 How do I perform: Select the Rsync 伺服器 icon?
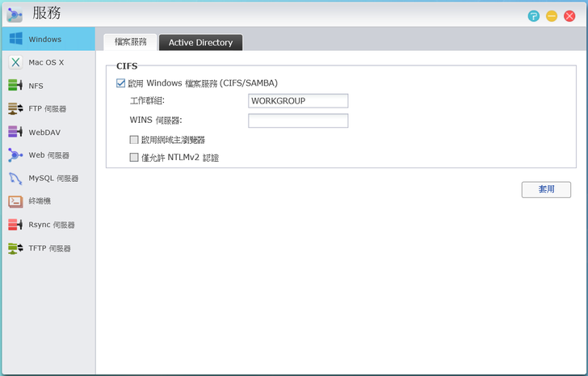[15, 225]
